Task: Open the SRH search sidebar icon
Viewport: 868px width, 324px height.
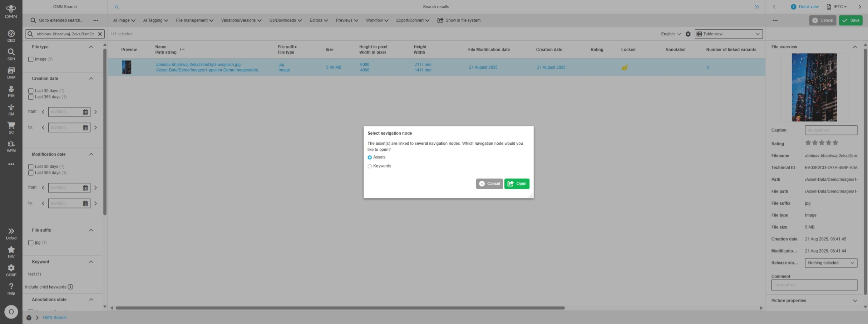Action: [11, 55]
